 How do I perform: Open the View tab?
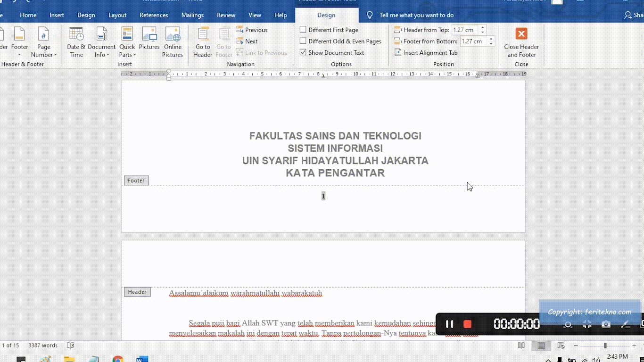255,15
